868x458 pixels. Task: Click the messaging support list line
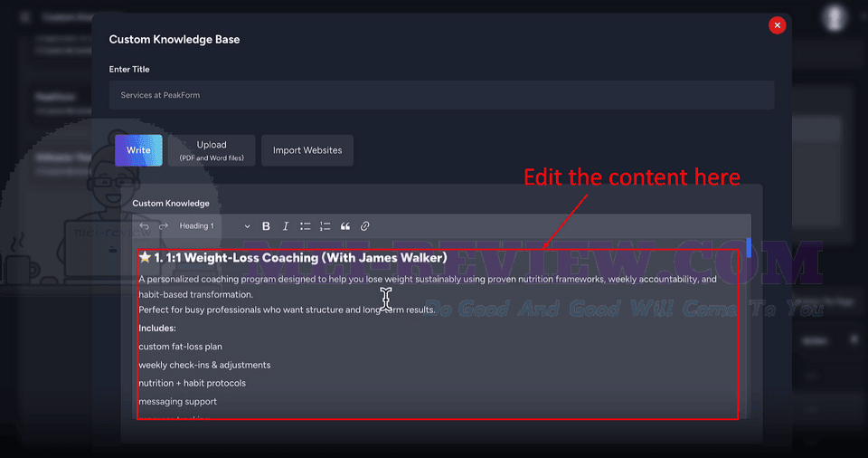(178, 402)
